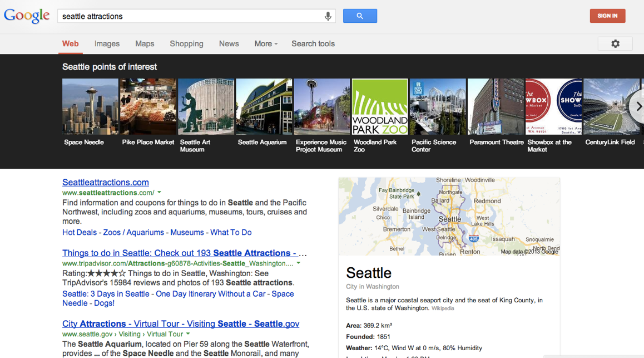Image resolution: width=644 pixels, height=358 pixels.
Task: Click the Seattle knowledge panel title
Action: (x=369, y=273)
